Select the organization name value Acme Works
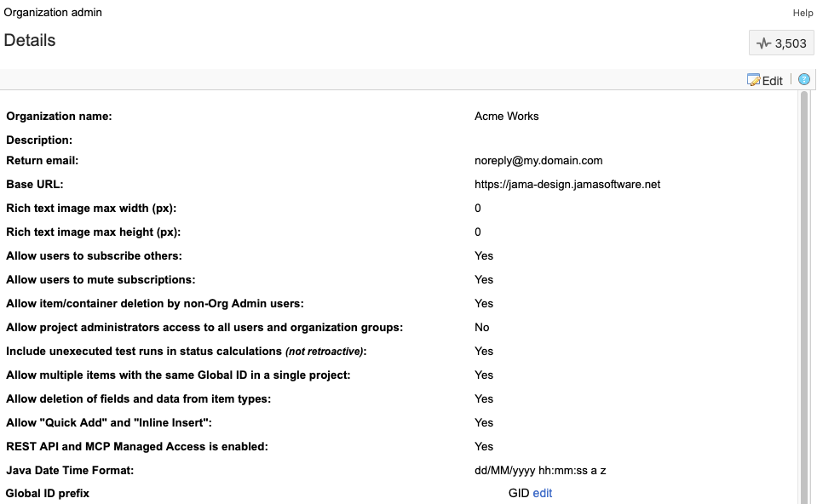817x504 pixels. [x=506, y=116]
